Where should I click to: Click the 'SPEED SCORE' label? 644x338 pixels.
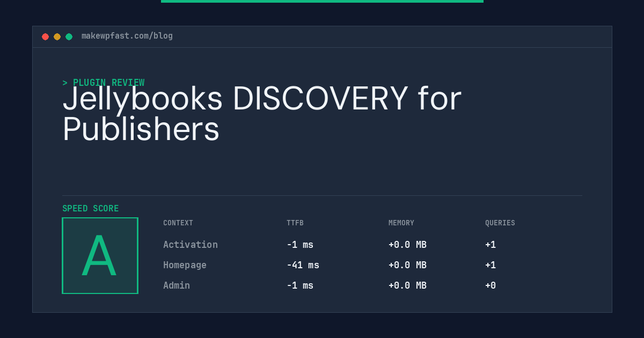coord(91,209)
